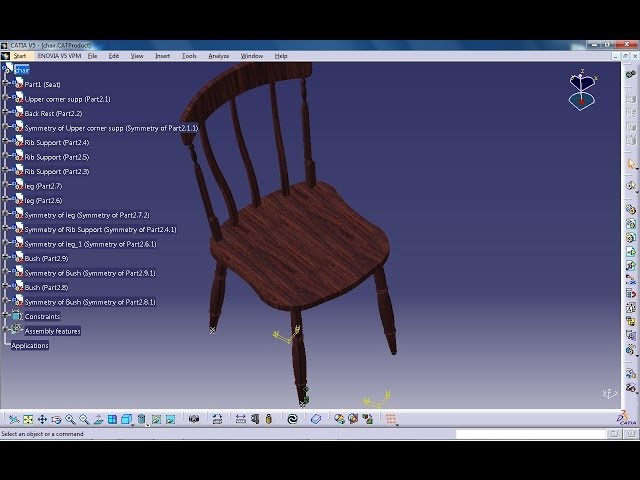Screen dimensions: 640x480
Task: Select the Rotate view tool
Action: (x=56, y=419)
